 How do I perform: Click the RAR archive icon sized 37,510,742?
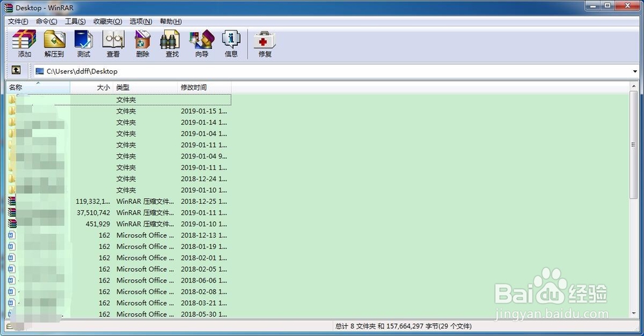(x=12, y=213)
